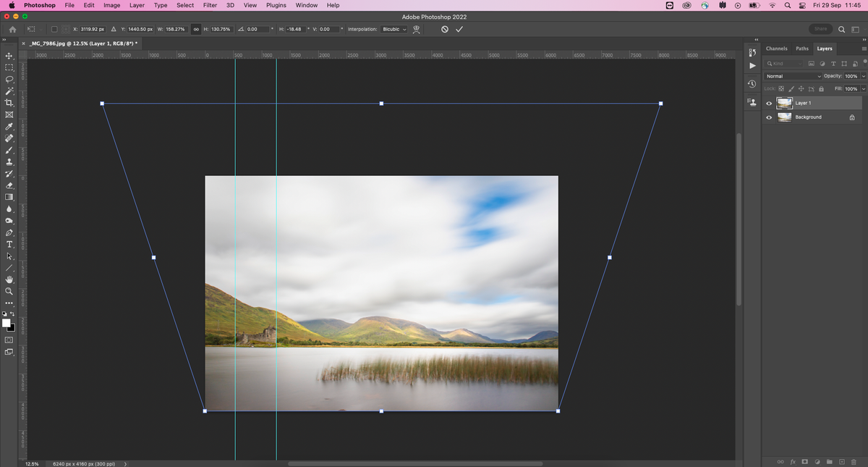Click the Share button
This screenshot has width=868, height=467.
coord(820,29)
